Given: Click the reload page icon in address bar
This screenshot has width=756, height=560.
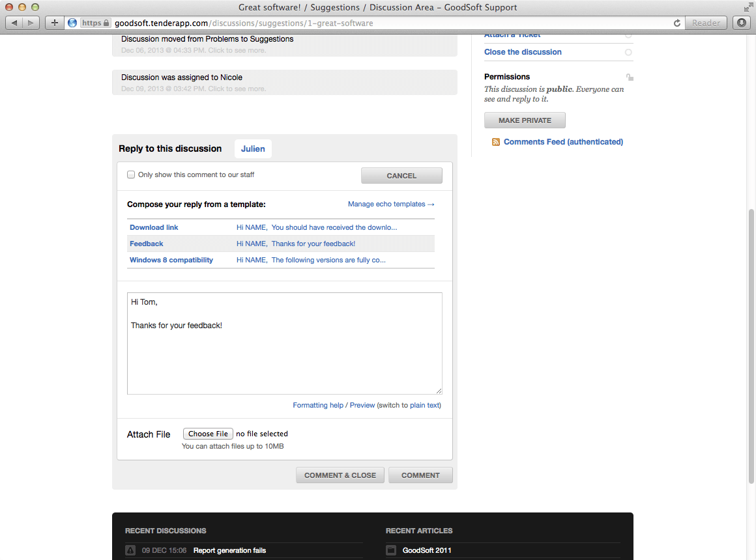Looking at the screenshot, I should tap(677, 23).
